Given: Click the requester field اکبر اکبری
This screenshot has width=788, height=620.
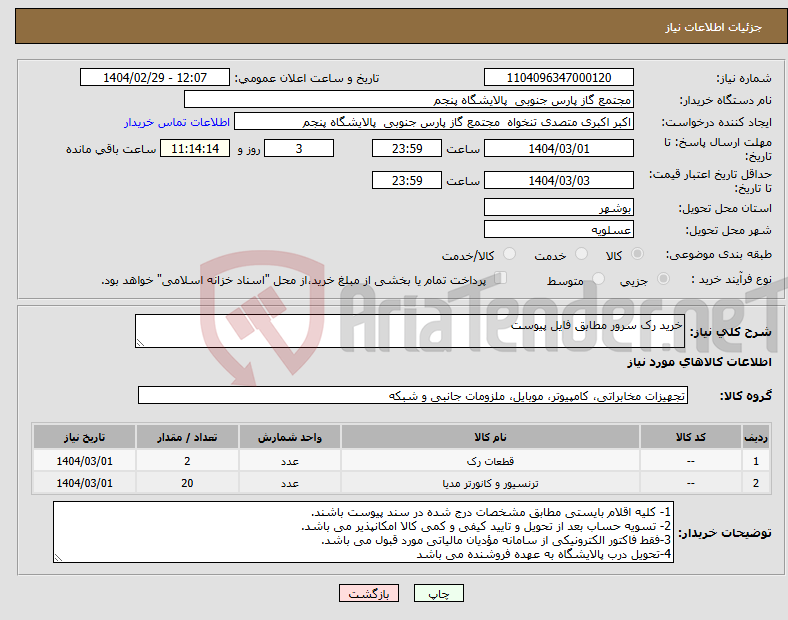Looking at the screenshot, I should [434, 122].
